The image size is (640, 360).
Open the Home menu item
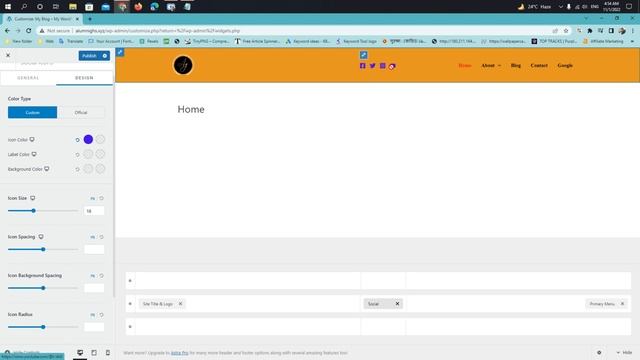pyautogui.click(x=465, y=65)
